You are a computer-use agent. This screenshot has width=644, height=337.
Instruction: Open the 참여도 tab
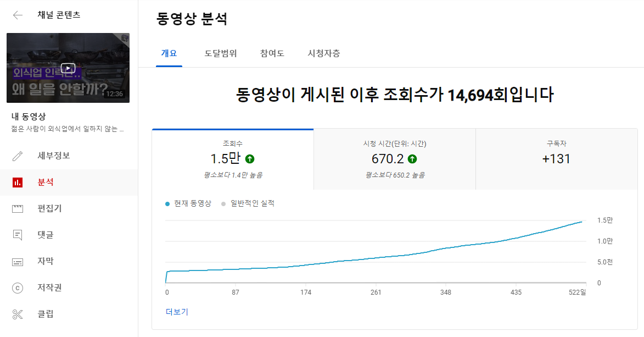coord(271,53)
